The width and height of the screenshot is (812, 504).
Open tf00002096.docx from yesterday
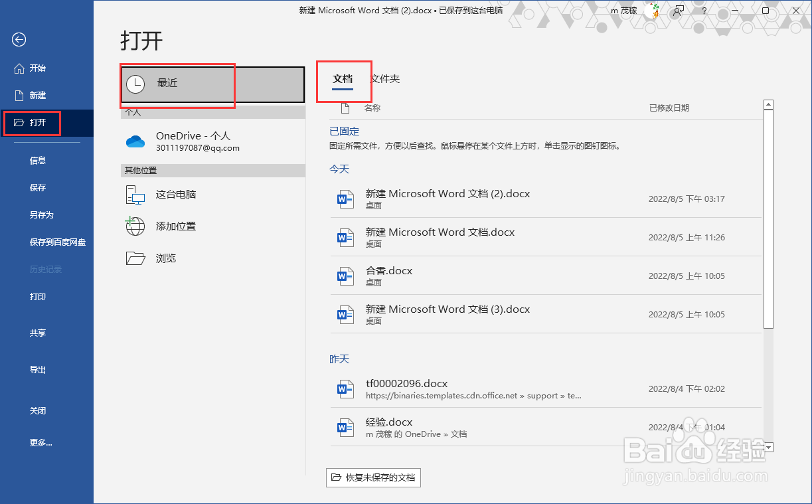(x=546, y=388)
